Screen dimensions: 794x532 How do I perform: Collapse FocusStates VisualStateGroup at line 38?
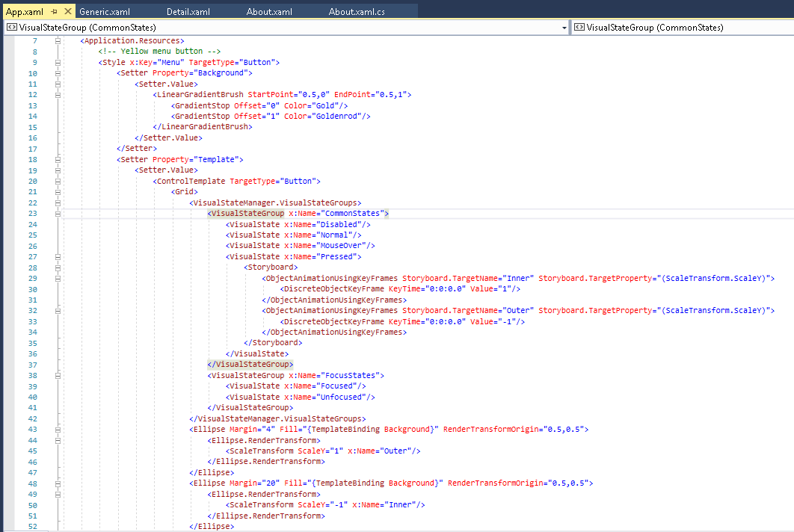click(58, 376)
